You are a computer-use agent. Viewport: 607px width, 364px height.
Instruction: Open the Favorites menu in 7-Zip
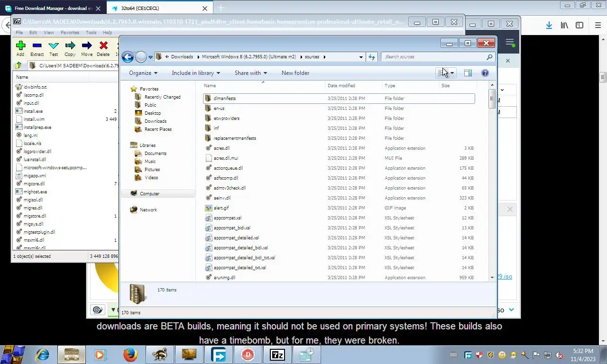click(70, 33)
